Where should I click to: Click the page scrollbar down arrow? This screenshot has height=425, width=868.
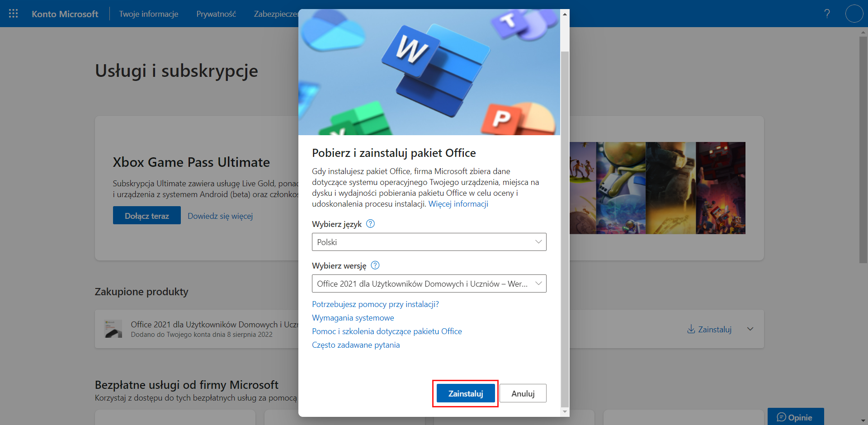coord(863,420)
